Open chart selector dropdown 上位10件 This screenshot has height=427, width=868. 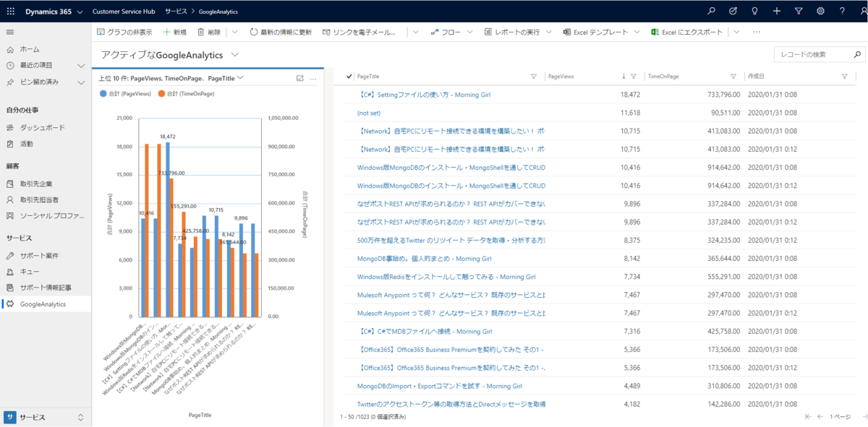point(171,78)
